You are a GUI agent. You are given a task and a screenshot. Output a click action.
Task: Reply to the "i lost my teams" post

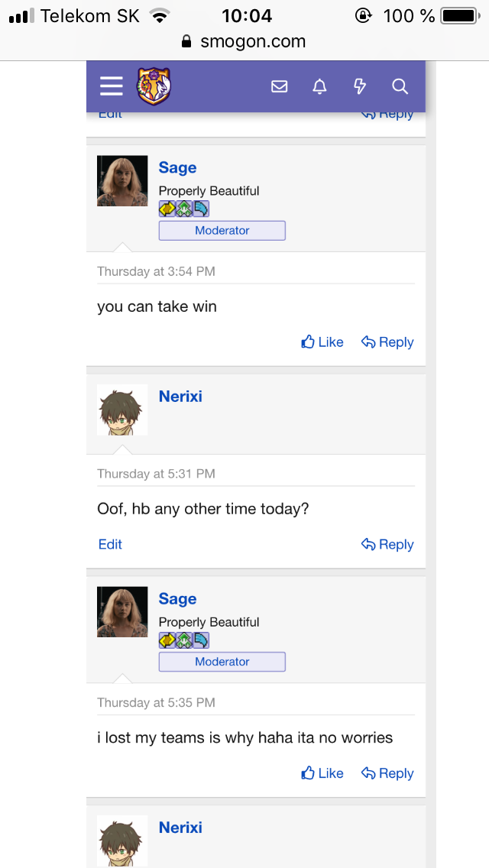387,773
